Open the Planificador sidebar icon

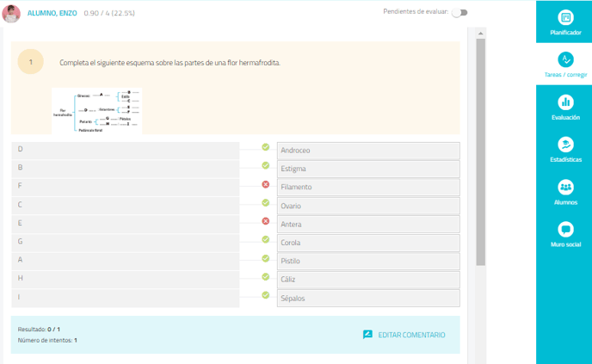565,18
